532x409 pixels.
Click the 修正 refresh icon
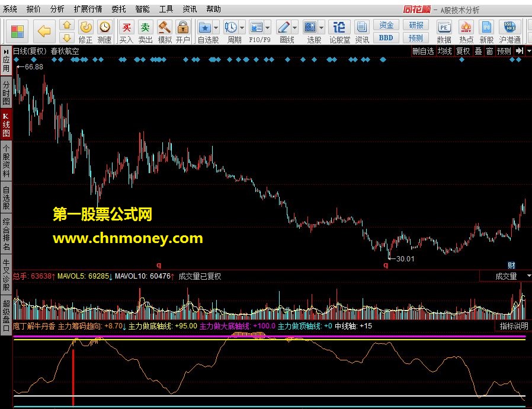[85, 27]
